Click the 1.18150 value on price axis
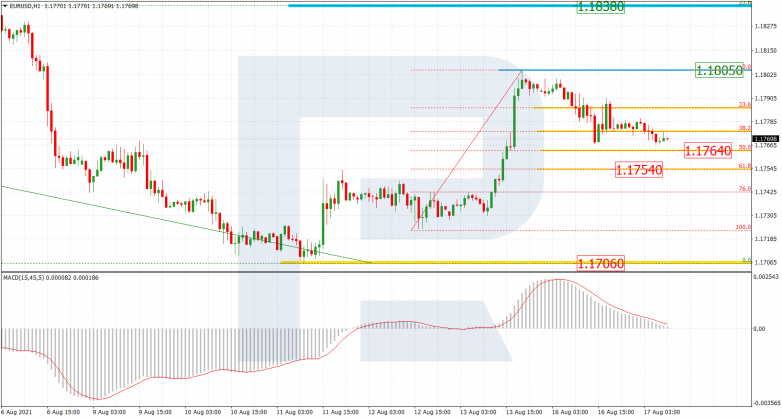Viewport: 782px width, 418px height. pos(766,51)
